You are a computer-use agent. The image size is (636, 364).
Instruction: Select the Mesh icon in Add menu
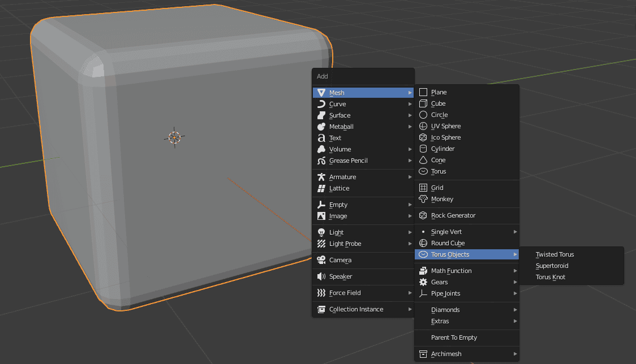[x=323, y=92]
